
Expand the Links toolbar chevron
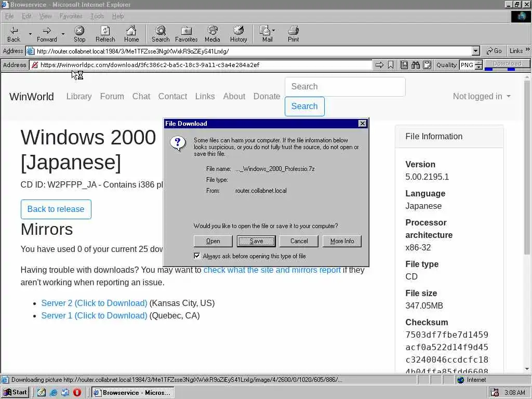[528, 49]
